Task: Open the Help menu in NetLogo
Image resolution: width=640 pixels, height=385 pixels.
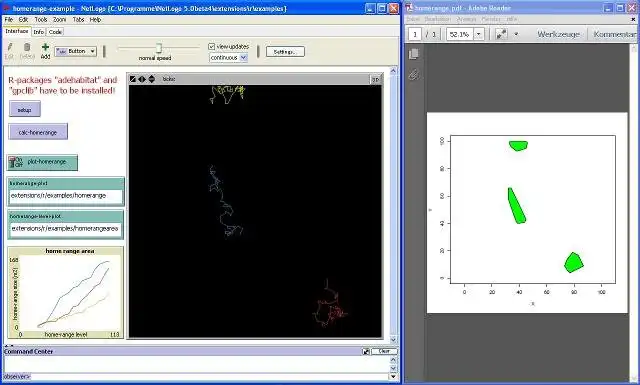Action: (x=95, y=19)
